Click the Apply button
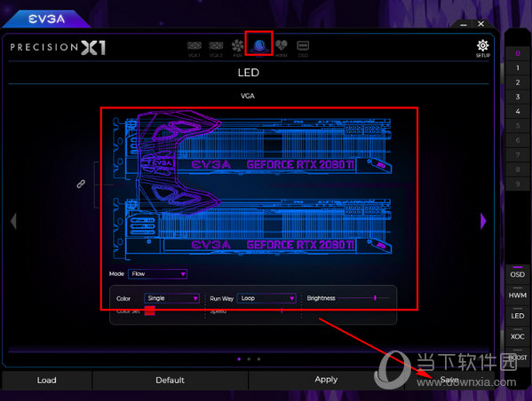Viewport: 532px width, 401px height. (326, 380)
